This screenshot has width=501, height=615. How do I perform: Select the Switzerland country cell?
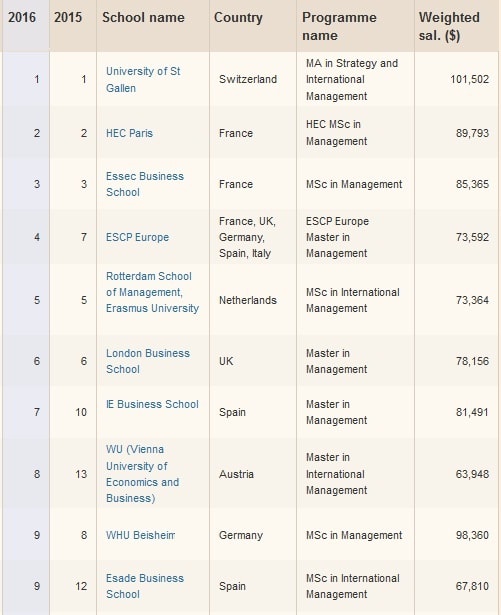248,80
